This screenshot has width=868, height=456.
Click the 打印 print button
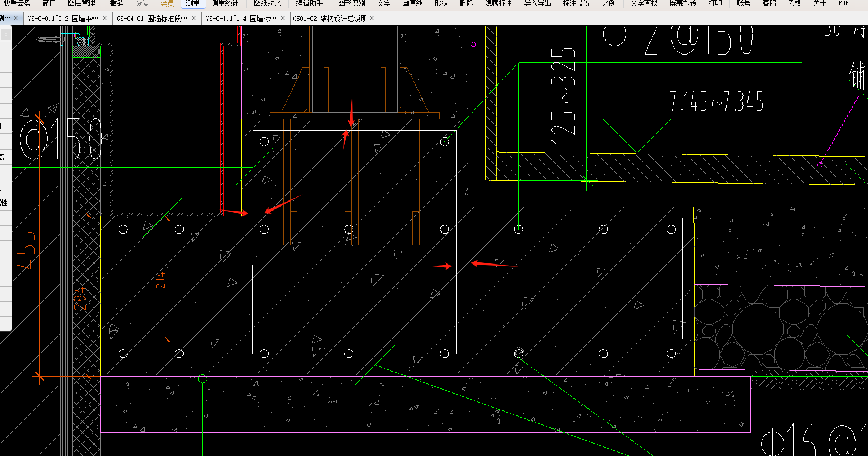tap(715, 3)
